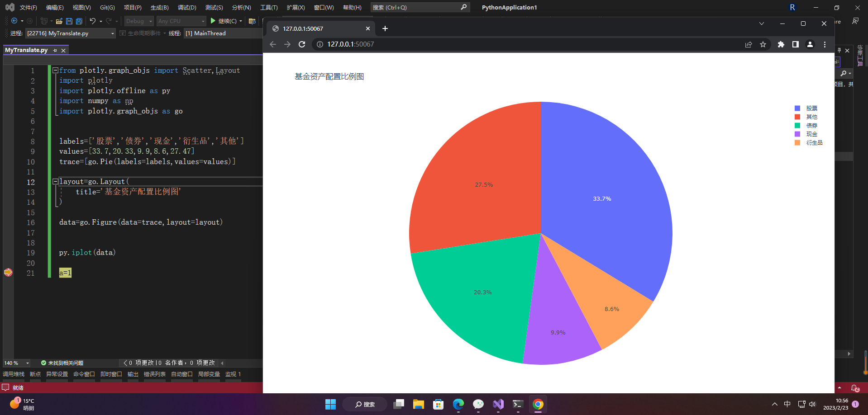Open the Chrome profile avatar
868x415 pixels.
pos(810,44)
